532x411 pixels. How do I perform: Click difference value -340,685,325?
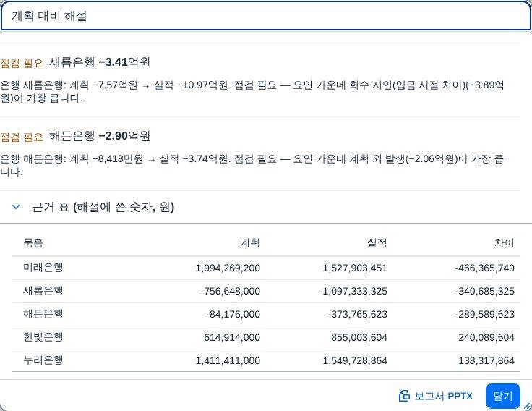[x=485, y=291]
